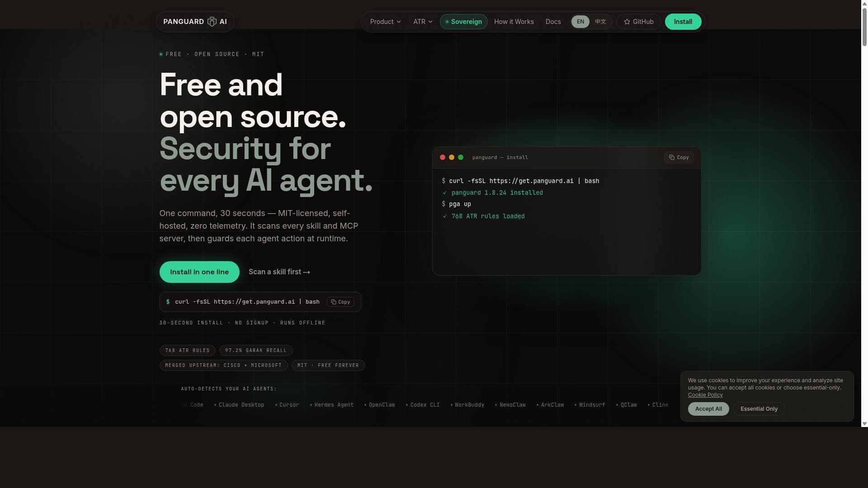
Task: Open the Cookie Policy link
Action: pyautogui.click(x=705, y=395)
